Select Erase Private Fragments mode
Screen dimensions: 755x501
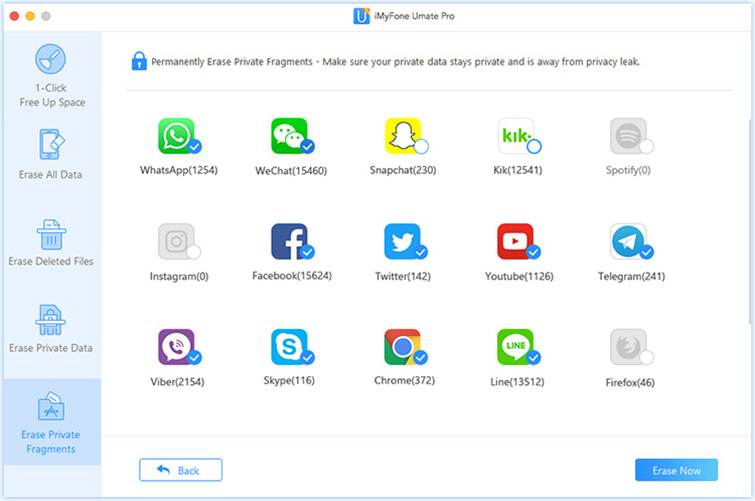[51, 422]
